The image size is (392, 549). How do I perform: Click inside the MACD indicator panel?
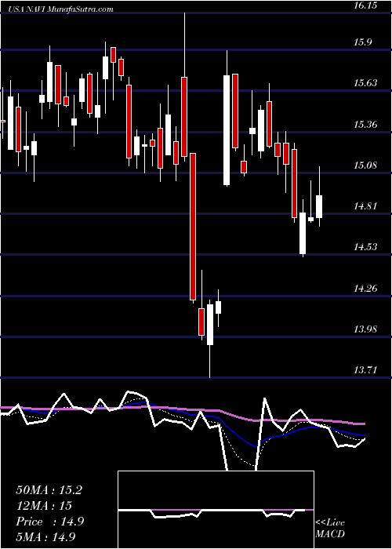(216, 510)
